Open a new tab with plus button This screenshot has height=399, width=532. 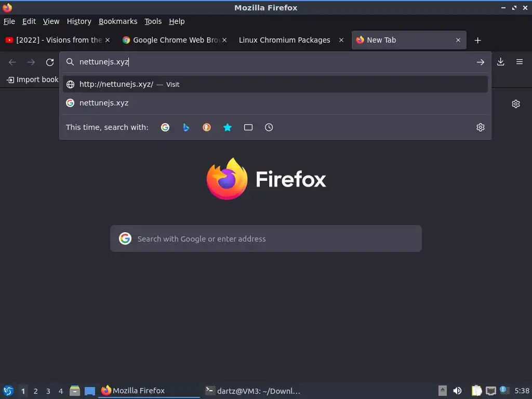click(x=478, y=41)
